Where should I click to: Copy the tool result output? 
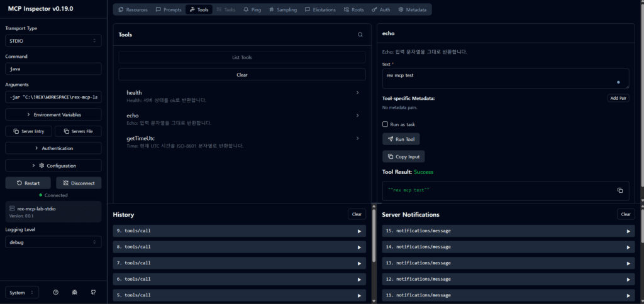tap(620, 190)
